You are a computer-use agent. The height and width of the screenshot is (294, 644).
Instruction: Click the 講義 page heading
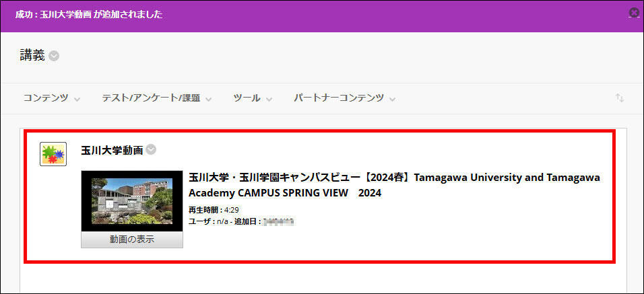pos(32,55)
